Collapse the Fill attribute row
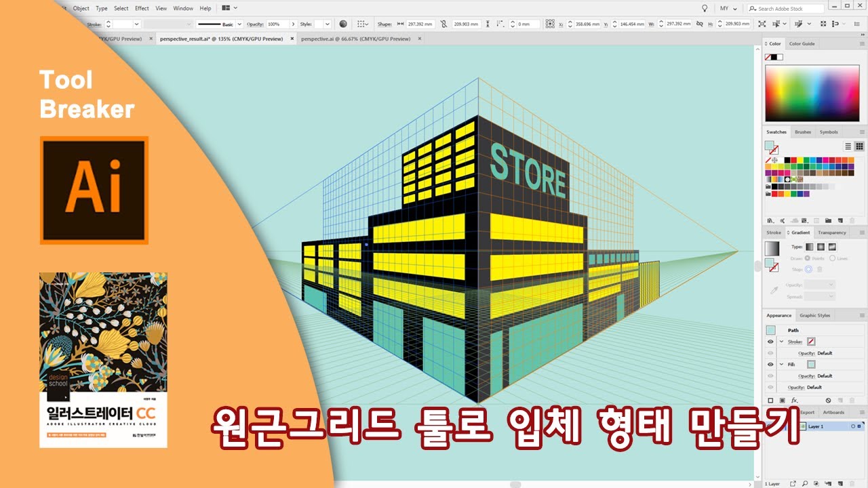This screenshot has width=868, height=488. pyautogui.click(x=781, y=364)
